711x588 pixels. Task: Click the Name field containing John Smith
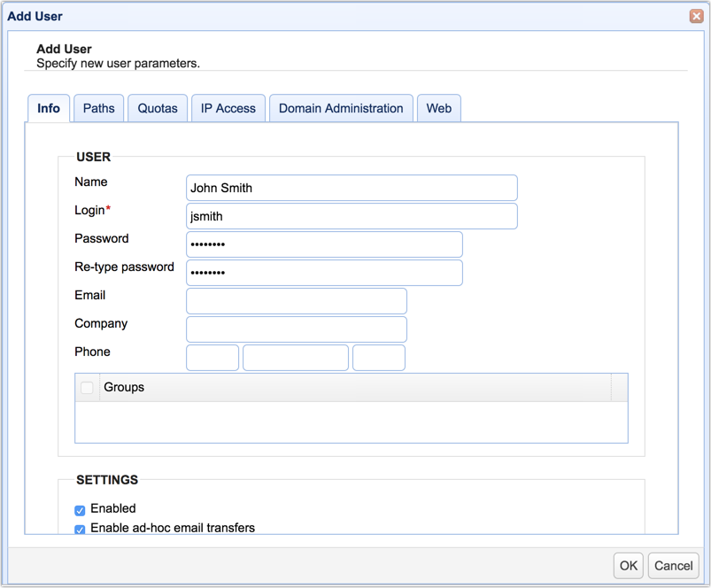click(x=351, y=188)
